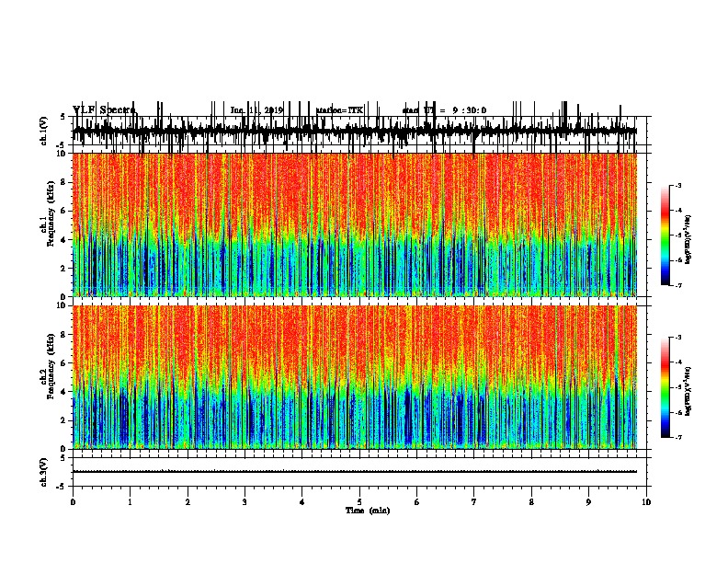Click the 'station=ITK' header text
The width and height of the screenshot is (728, 563).
[x=339, y=110]
